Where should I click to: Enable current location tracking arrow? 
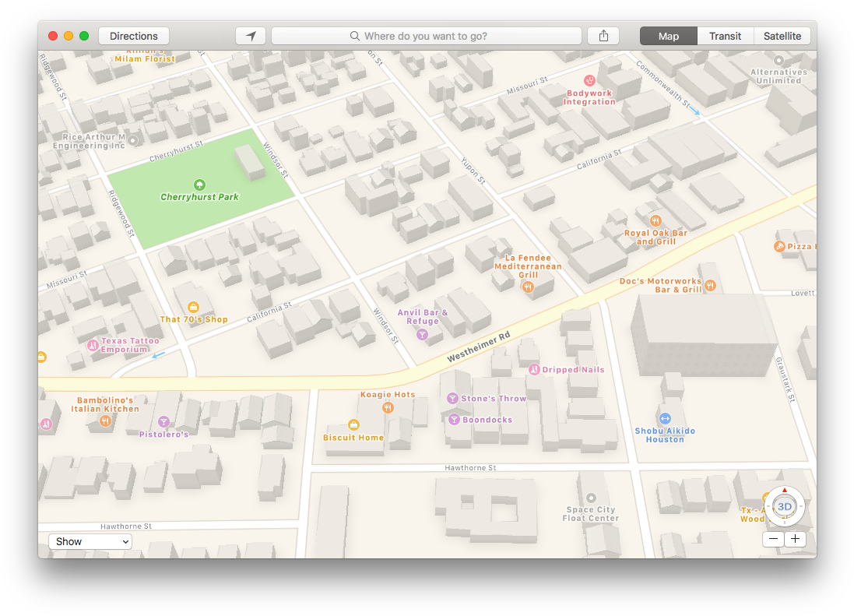[x=250, y=35]
